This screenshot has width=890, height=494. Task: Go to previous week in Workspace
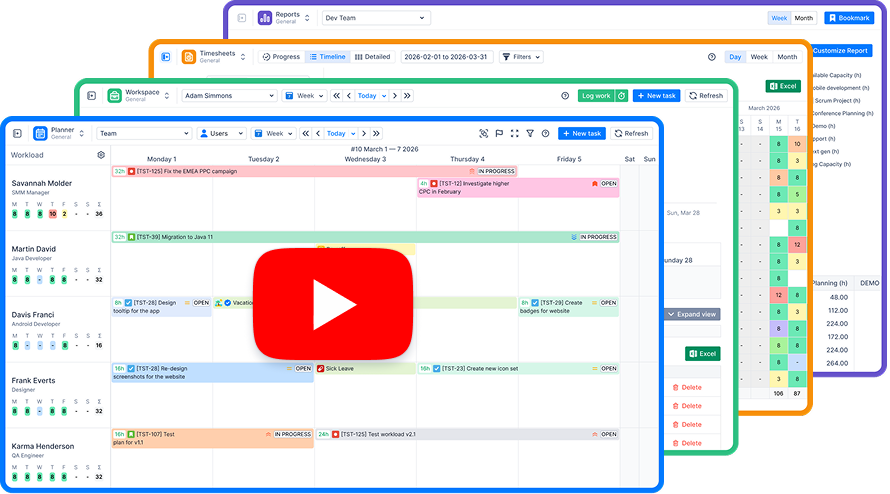point(349,96)
